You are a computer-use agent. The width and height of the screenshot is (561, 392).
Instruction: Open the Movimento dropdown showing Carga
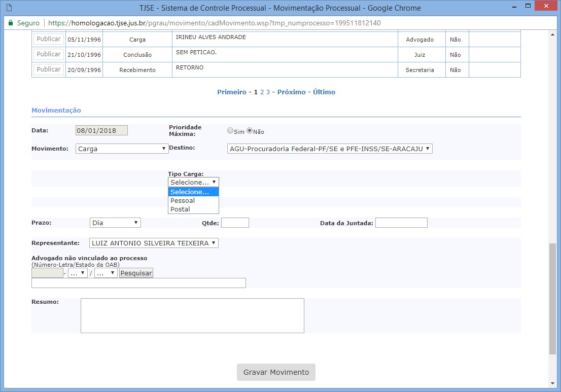click(x=122, y=149)
